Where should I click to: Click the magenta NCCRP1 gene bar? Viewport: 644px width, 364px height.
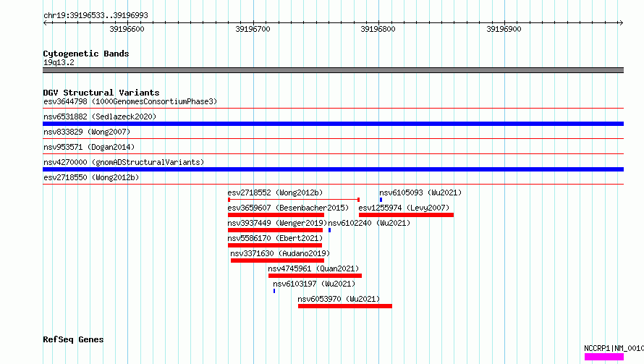[x=604, y=357]
